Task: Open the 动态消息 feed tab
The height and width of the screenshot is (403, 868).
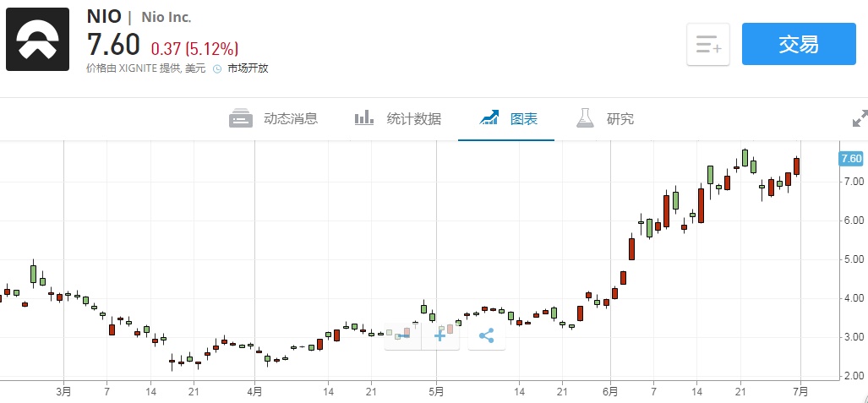Action: click(x=274, y=118)
